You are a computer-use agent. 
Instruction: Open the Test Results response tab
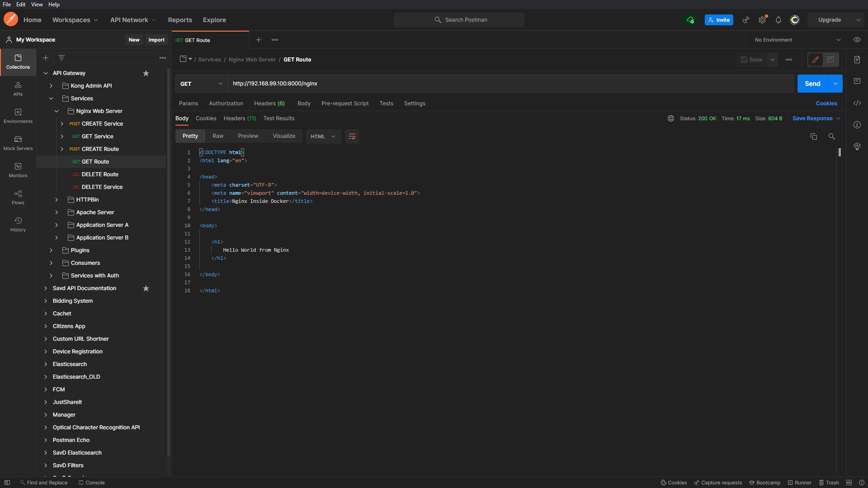click(x=278, y=118)
